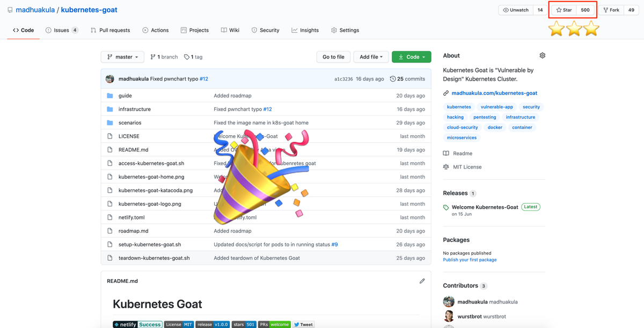Open contributor wurstbrot profile
Screen dimensions: 644x328
[481, 316]
